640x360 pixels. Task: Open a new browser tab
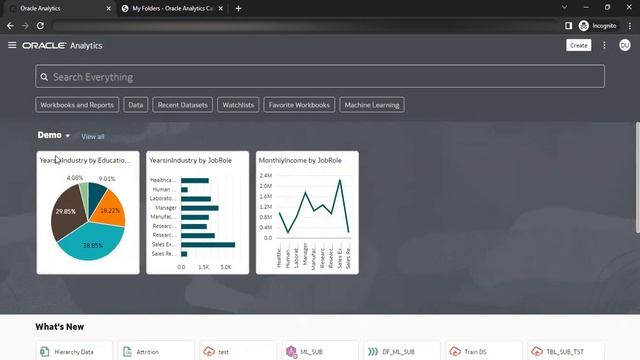238,8
